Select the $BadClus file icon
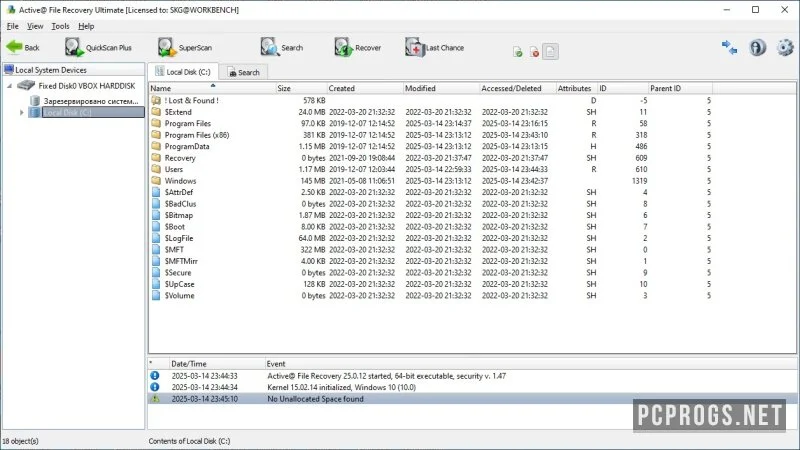 (156, 204)
